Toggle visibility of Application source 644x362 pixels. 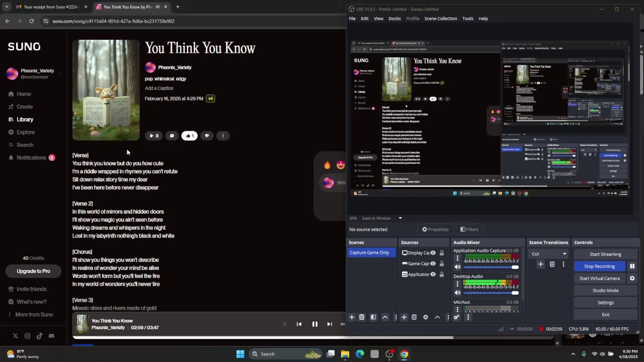433,275
